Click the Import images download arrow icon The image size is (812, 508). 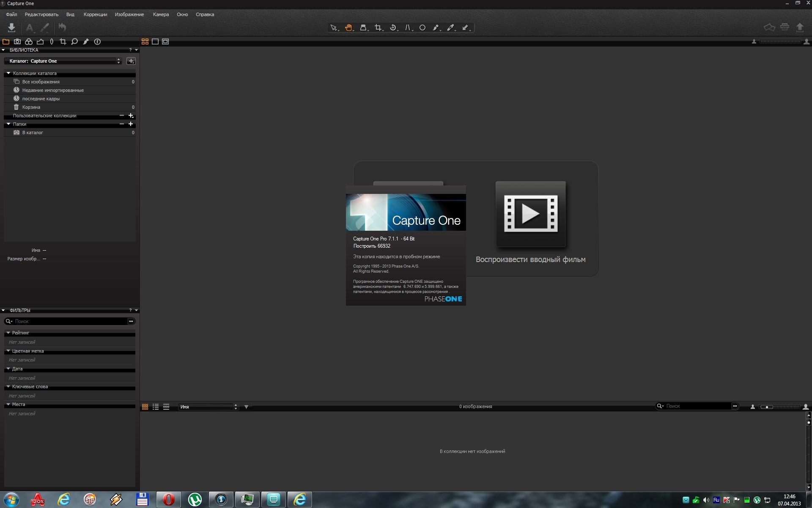click(x=11, y=28)
